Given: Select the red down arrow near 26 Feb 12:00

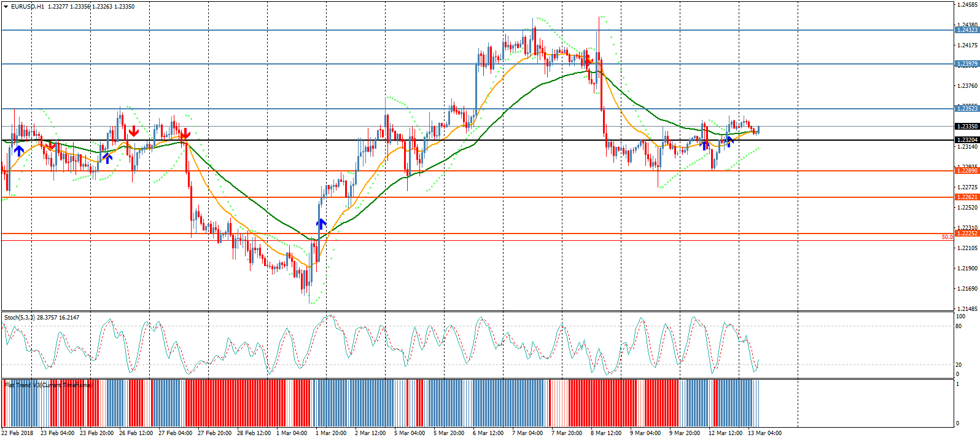Looking at the screenshot, I should coord(133,131).
